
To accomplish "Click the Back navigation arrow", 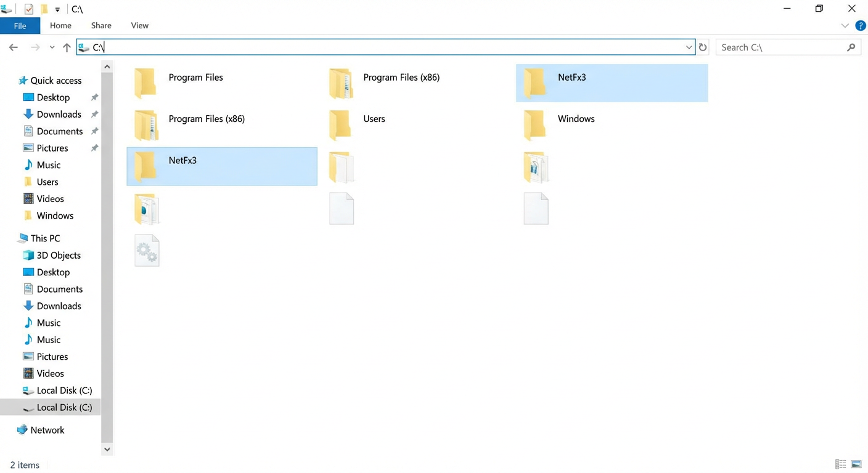I will click(13, 47).
